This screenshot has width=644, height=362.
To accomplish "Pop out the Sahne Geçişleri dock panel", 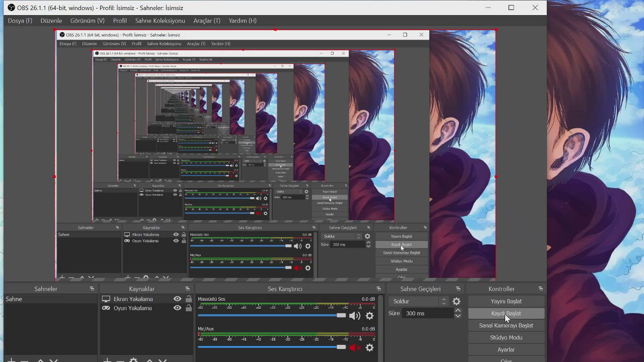I will 458,289.
